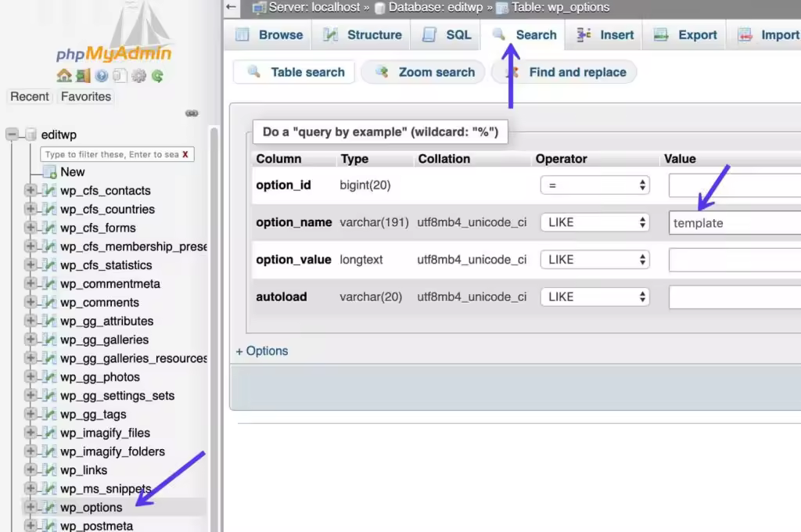Focus option_name value field containing template

pyautogui.click(x=735, y=223)
